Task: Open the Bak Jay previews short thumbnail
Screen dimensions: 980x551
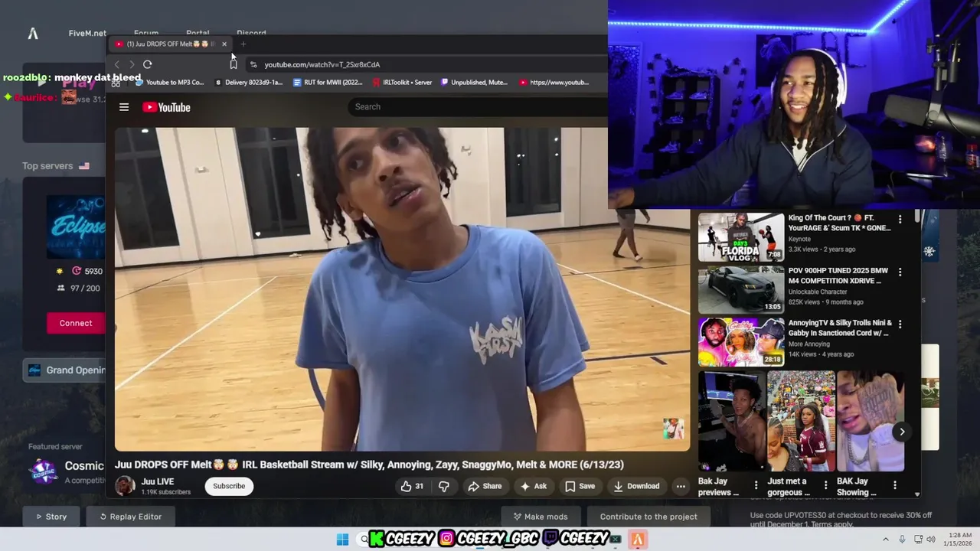Action: [731, 422]
